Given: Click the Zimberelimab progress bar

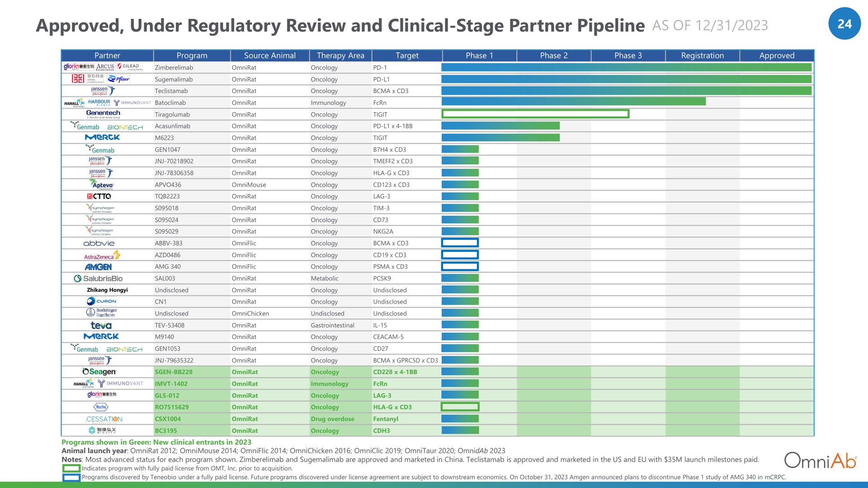Looking at the screenshot, I should 627,67.
